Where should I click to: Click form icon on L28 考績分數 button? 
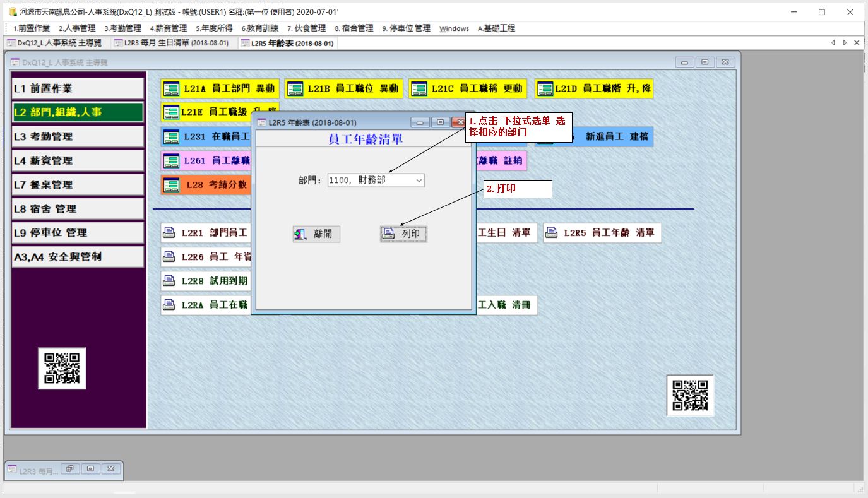click(x=171, y=185)
